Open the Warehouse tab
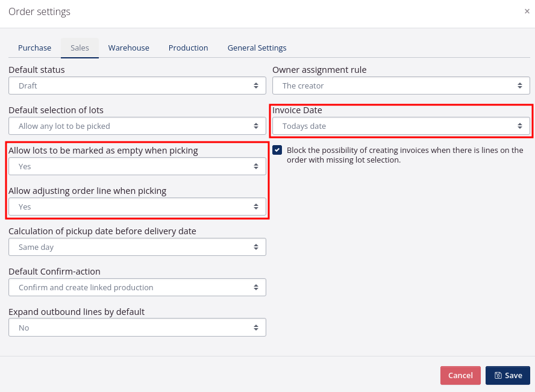 [x=128, y=48]
